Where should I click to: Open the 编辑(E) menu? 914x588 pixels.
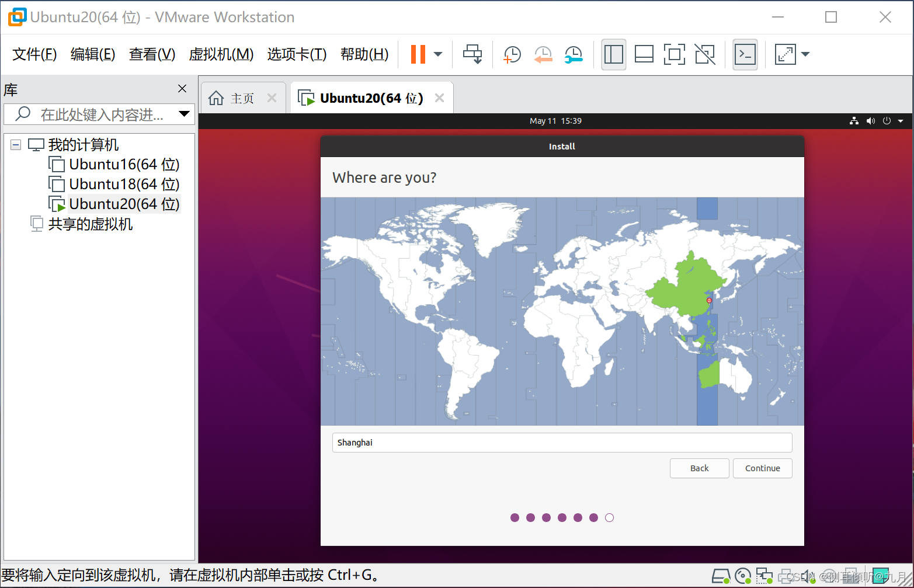pyautogui.click(x=93, y=54)
